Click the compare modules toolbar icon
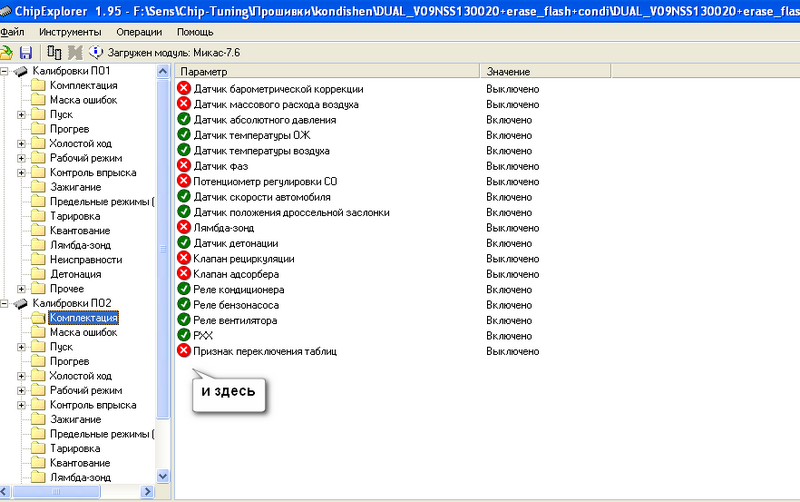 click(x=54, y=52)
